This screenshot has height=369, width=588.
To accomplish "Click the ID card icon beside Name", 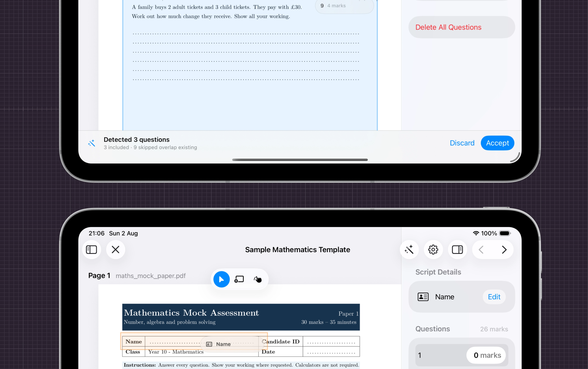I will pyautogui.click(x=423, y=297).
